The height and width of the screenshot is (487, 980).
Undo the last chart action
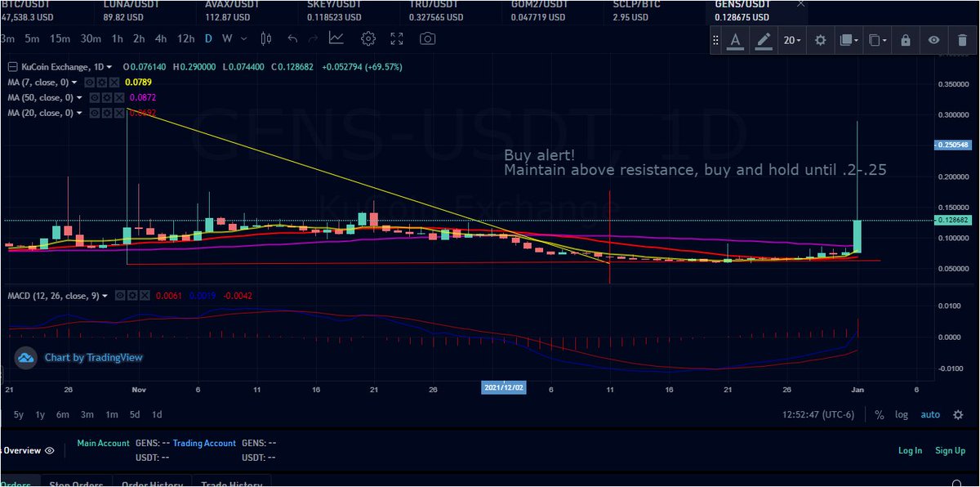point(292,38)
